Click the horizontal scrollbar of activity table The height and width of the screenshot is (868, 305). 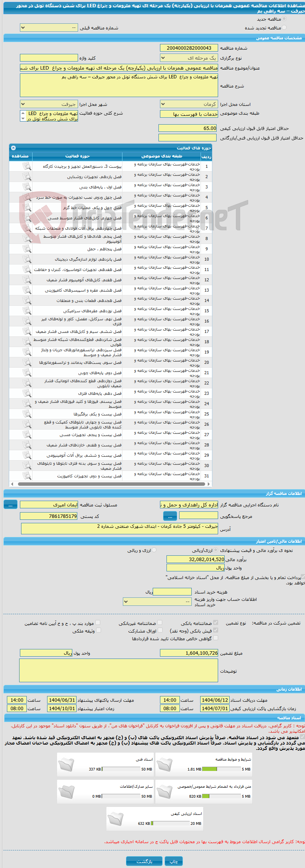[111, 484]
